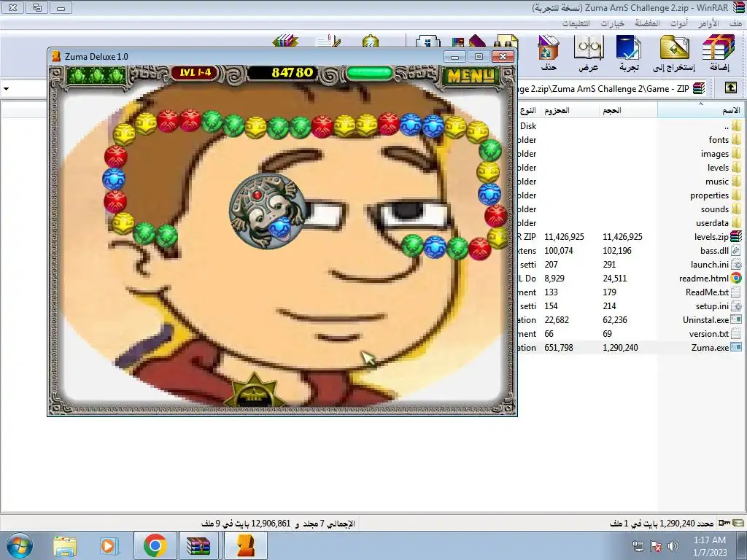This screenshot has height=560, width=747.
Task: Switch to WinRAR in the taskbar
Action: (x=198, y=545)
